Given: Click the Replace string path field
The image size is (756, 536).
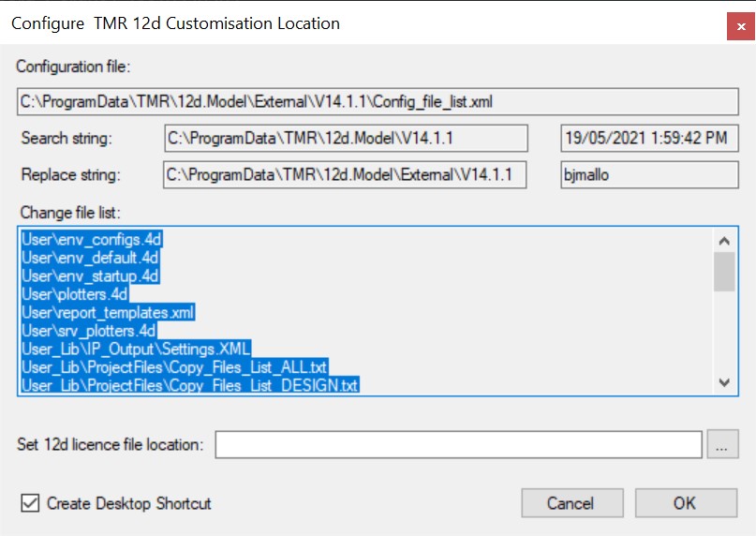Looking at the screenshot, I should click(x=345, y=174).
